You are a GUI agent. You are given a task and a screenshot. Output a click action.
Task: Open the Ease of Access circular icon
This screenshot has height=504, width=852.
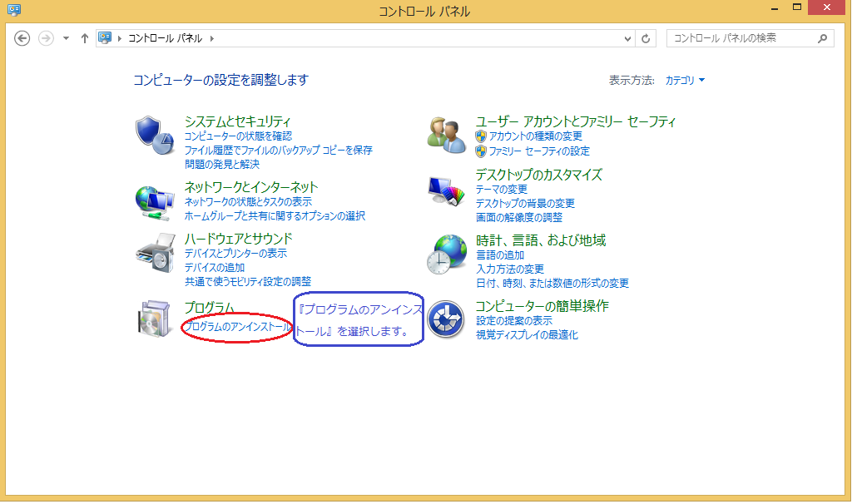click(x=445, y=319)
